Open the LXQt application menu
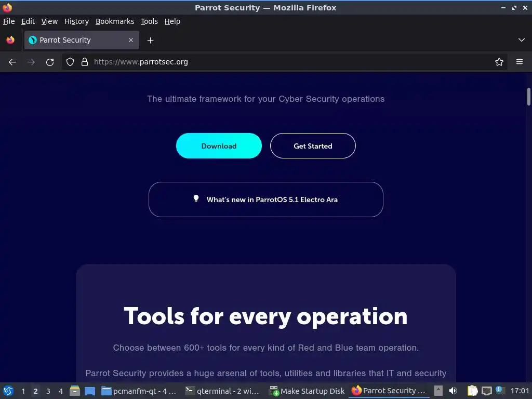Screen dimensions: 532x399 pyautogui.click(x=8, y=391)
